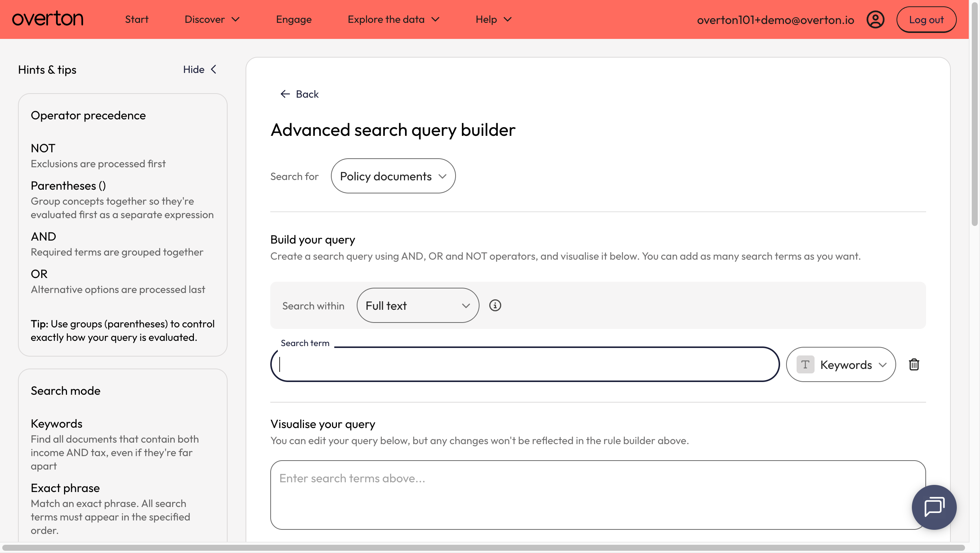Click 'Alternative options are processed last' text

[x=118, y=290]
